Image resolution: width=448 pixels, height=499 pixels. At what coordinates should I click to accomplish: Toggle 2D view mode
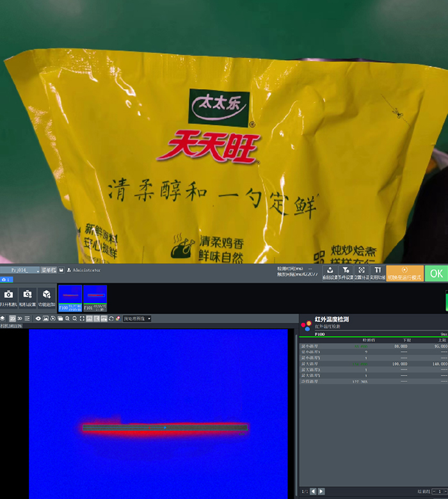(12, 319)
